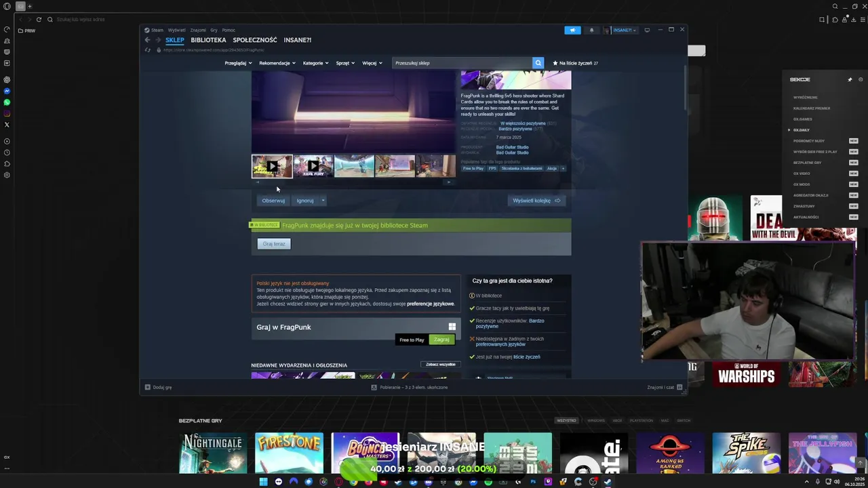The width and height of the screenshot is (868, 488).
Task: Open Opera GX menu logo
Action: click(7, 6)
